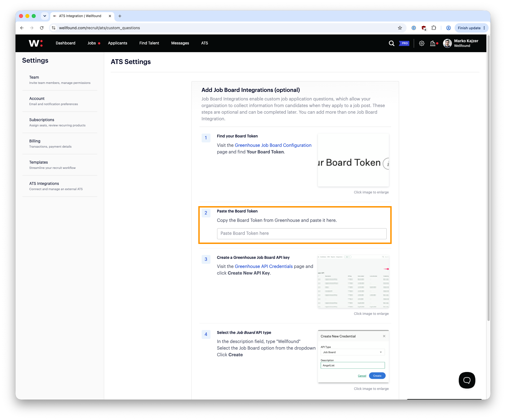Image resolution: width=506 pixels, height=420 pixels.
Task: Bookmark this page with star icon
Action: coord(400,28)
